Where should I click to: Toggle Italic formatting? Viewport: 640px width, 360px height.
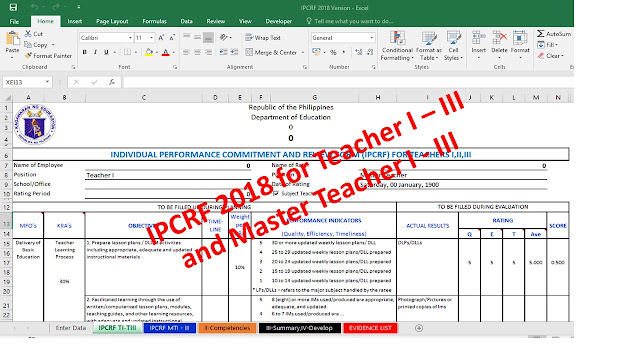[96, 52]
